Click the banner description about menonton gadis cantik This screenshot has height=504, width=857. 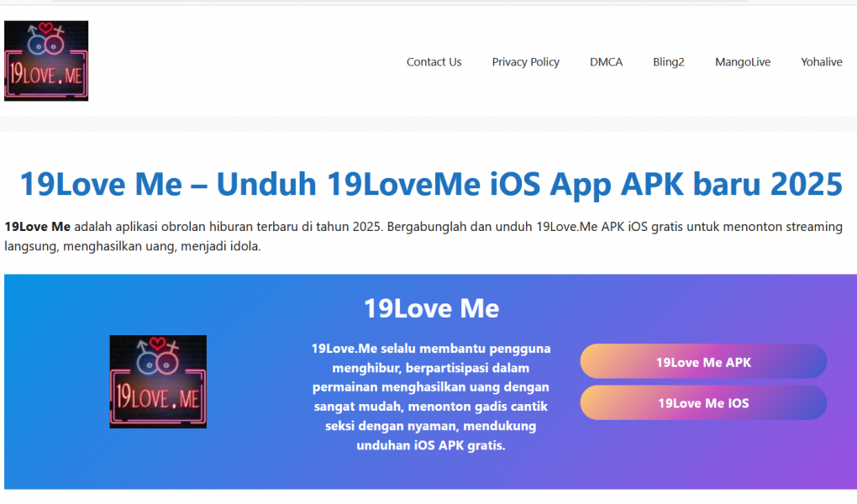tap(431, 396)
